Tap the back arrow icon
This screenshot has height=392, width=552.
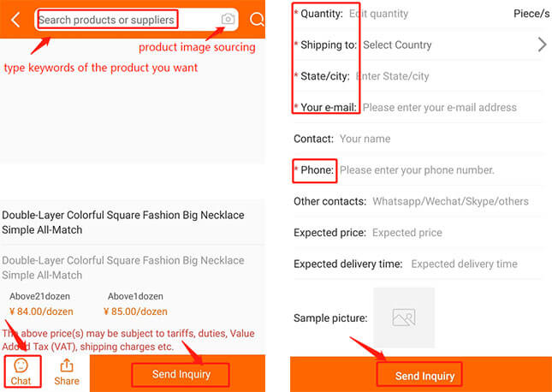(x=15, y=19)
